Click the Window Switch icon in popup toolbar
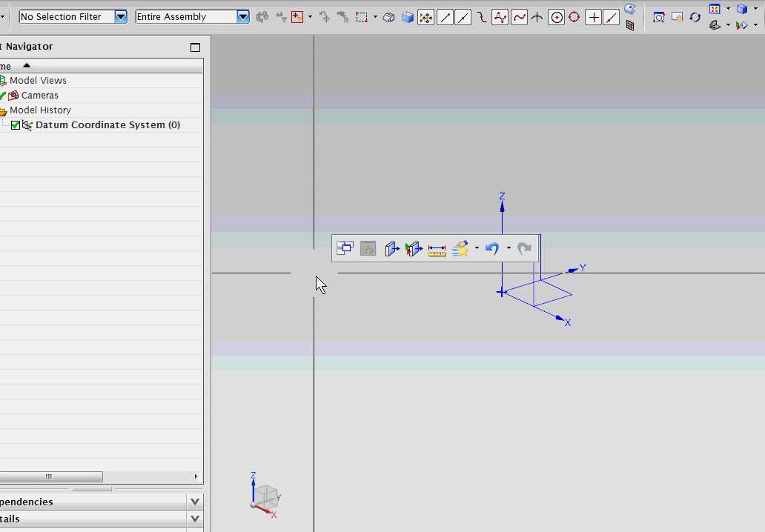 coord(345,248)
